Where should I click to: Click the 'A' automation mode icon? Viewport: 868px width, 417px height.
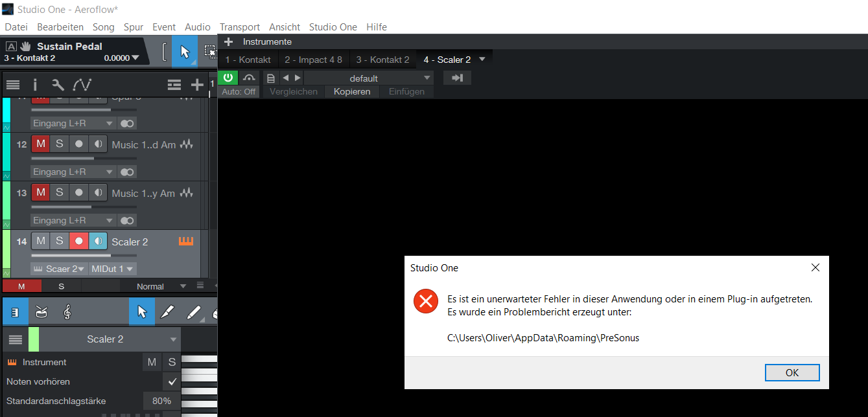point(11,46)
